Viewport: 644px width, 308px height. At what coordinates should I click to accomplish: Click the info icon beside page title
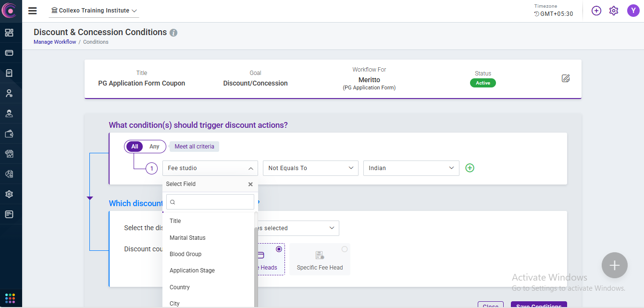tap(173, 33)
